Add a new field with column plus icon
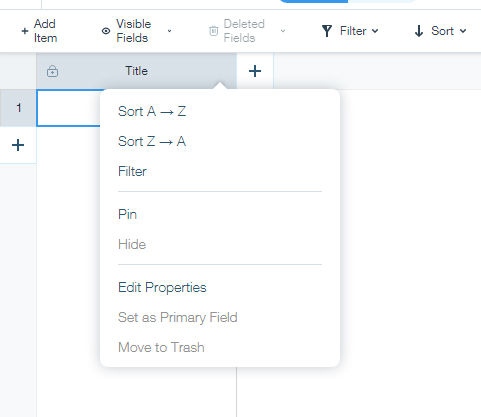The height and width of the screenshot is (417, 481). [255, 71]
